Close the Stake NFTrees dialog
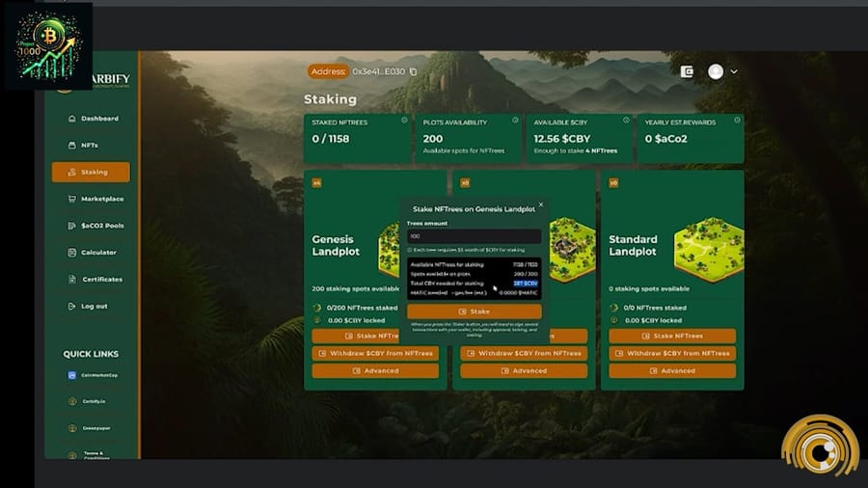The image size is (868, 488). click(540, 204)
